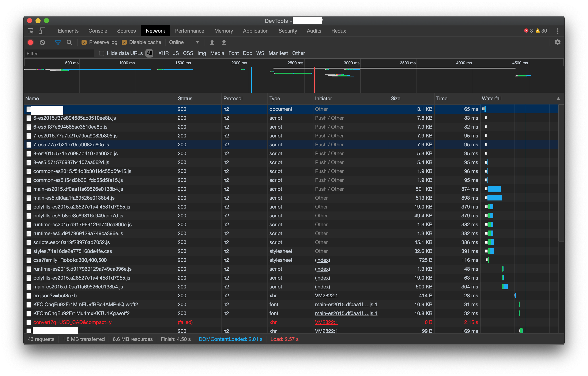
Task: Activate the inspect element picker icon
Action: click(31, 31)
